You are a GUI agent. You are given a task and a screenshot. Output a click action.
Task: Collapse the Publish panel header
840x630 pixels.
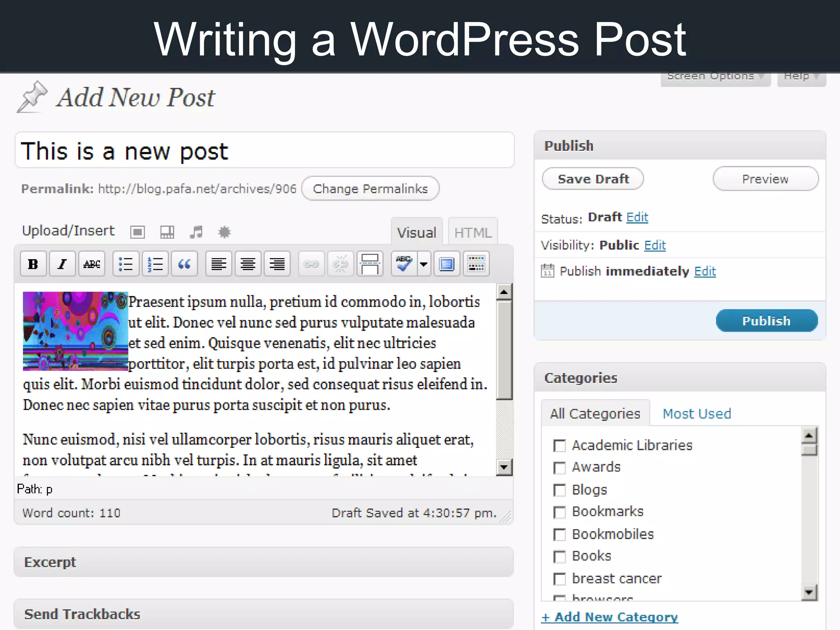tap(680, 146)
